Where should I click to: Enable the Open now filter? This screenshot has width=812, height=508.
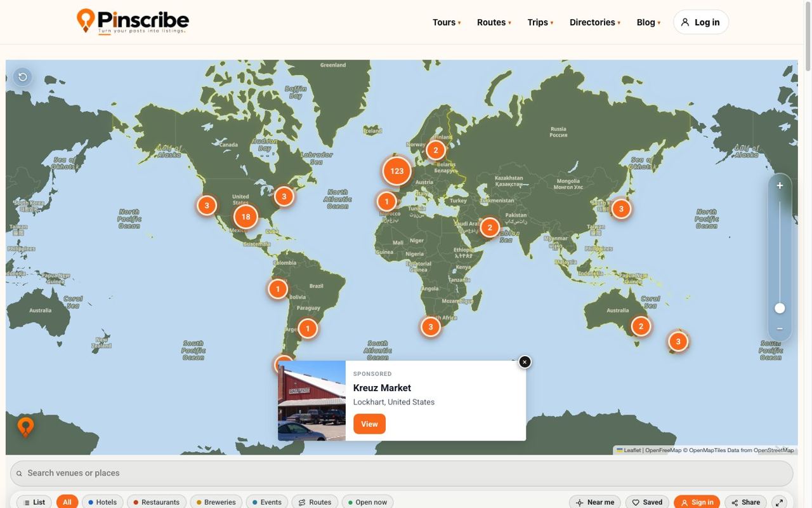tap(367, 502)
